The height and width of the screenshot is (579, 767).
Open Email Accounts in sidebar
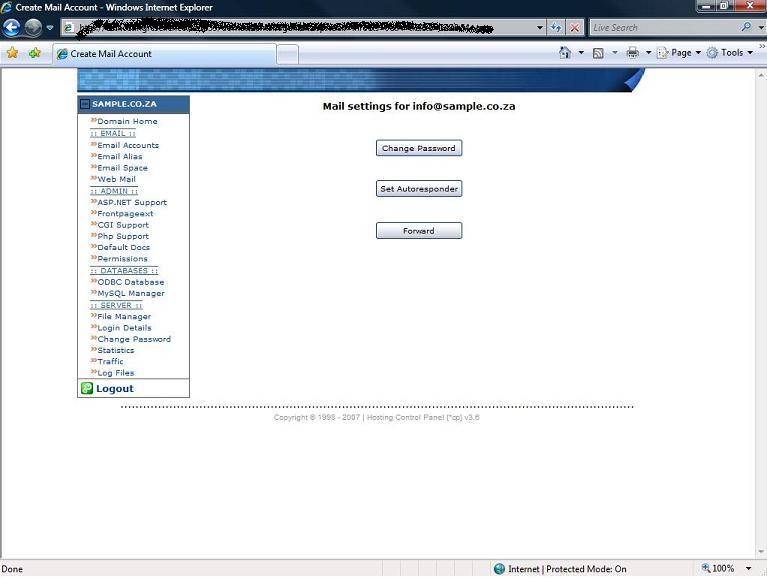coord(128,145)
